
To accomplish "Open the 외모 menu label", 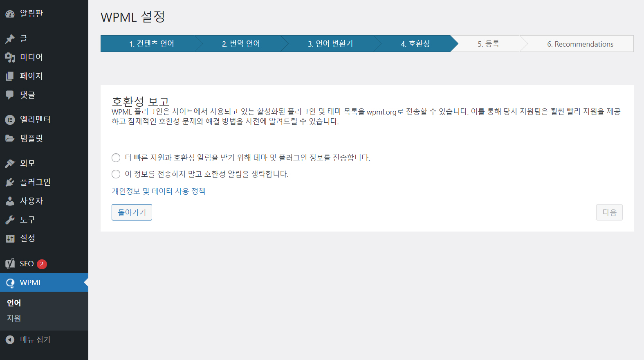I will (28, 163).
